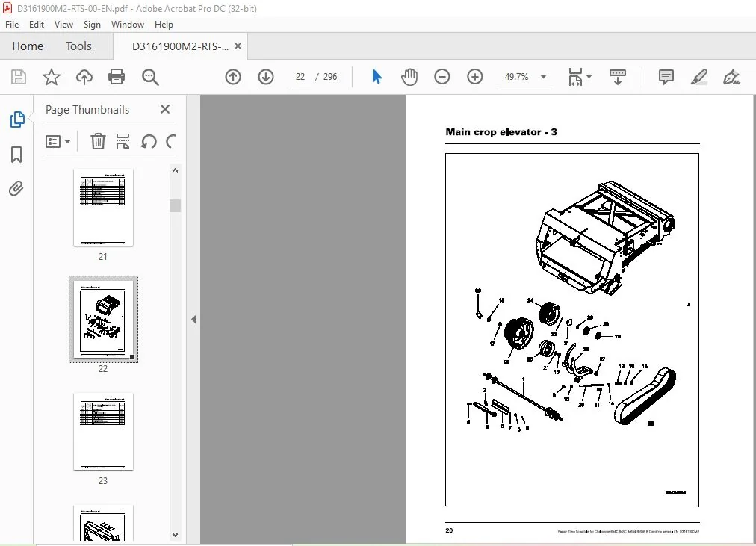Screen dimensions: 756x546
Task: Select the Highlight text pen tool
Action: tap(698, 77)
